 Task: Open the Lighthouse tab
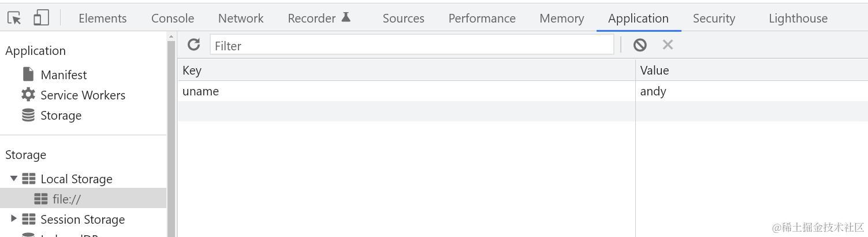[x=798, y=18]
